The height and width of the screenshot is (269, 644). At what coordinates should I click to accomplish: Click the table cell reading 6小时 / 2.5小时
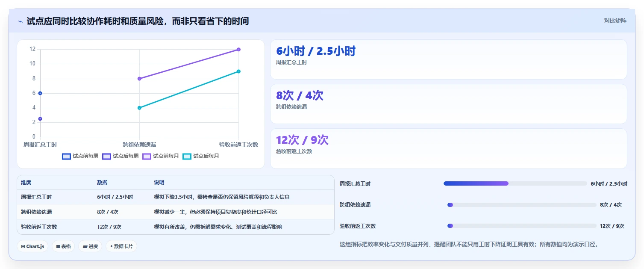[115, 197]
